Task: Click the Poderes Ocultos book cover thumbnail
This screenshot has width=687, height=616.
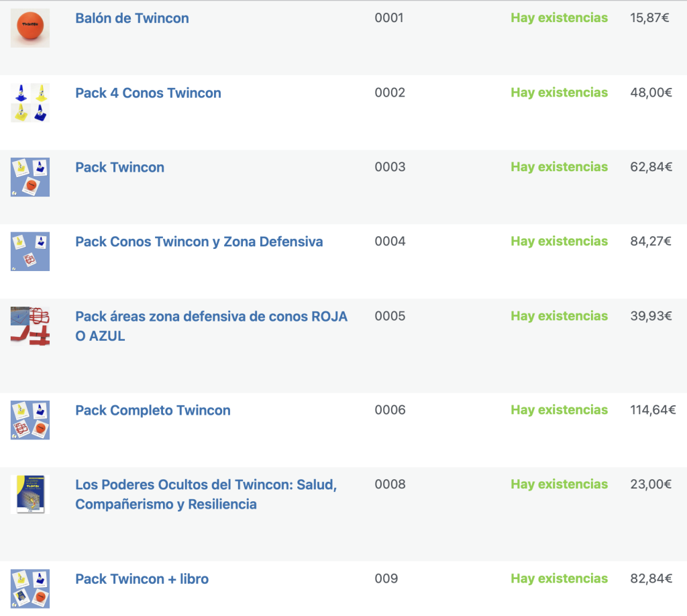Action: [30, 494]
